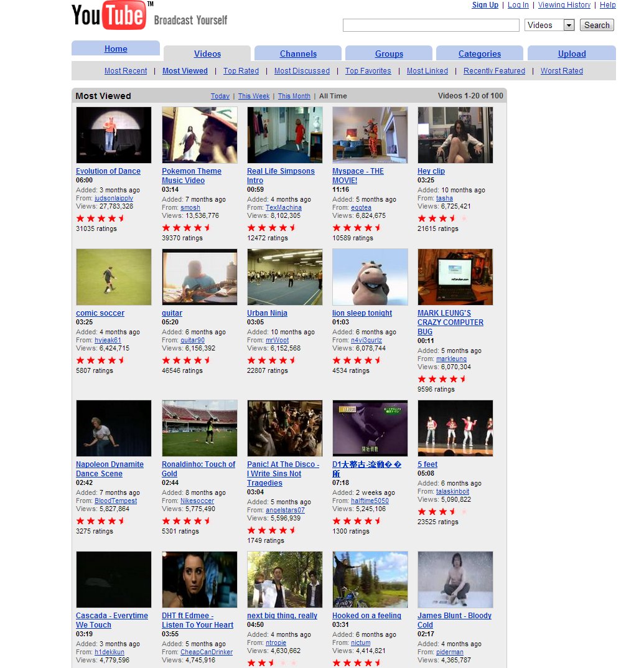The height and width of the screenshot is (668, 644).
Task: Open the James Blunt - Bloody Cold thumbnail
Action: coord(455,580)
